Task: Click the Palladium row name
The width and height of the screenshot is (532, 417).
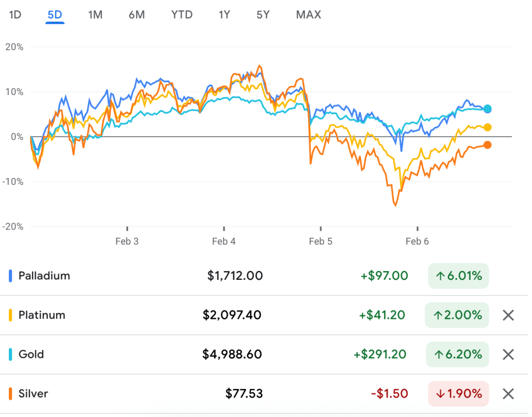Action: tap(44, 276)
